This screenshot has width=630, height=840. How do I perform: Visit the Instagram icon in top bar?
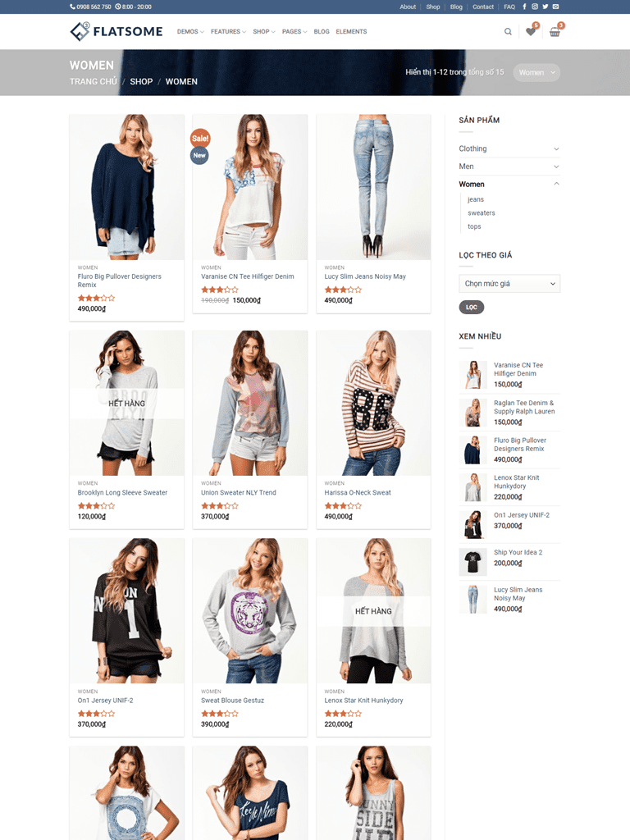click(x=535, y=7)
